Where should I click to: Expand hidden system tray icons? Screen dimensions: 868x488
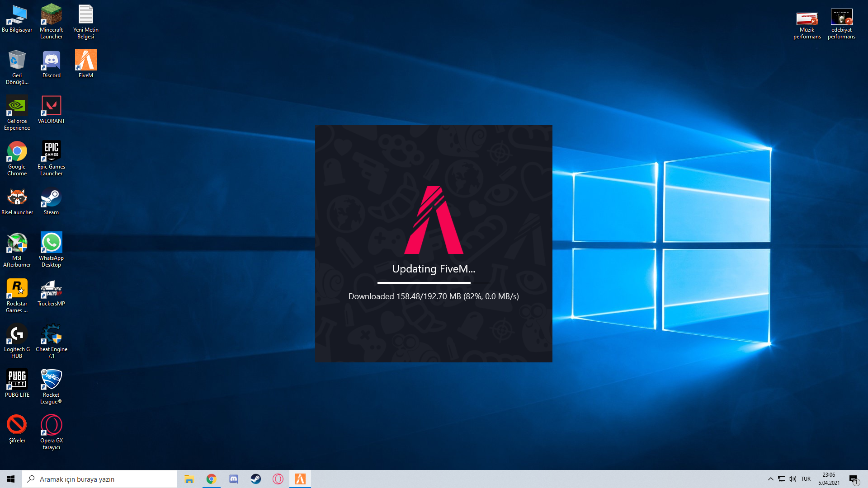(770, 479)
